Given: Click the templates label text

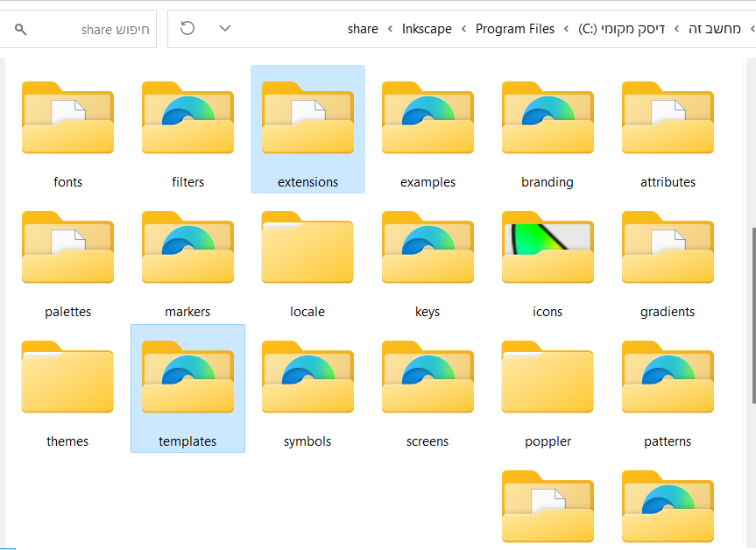Looking at the screenshot, I should click(x=187, y=441).
